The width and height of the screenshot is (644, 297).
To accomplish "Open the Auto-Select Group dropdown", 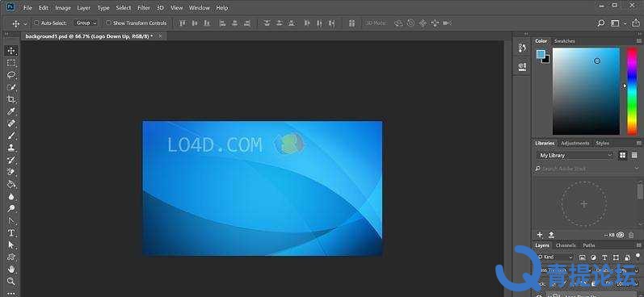I will coord(86,23).
